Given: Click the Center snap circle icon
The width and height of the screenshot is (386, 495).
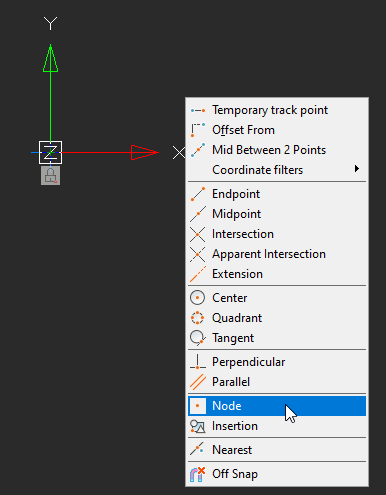Looking at the screenshot, I should pos(197,298).
